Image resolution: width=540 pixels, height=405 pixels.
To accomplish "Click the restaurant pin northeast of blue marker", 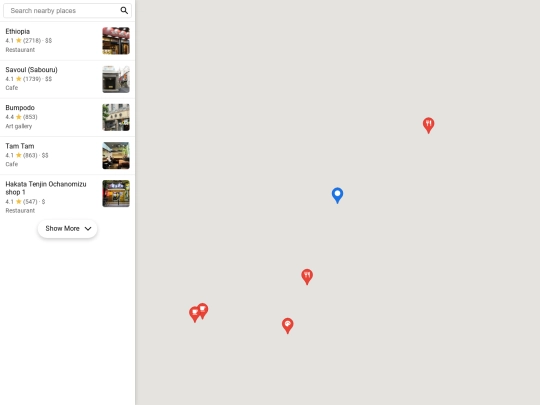I will coord(428,125).
